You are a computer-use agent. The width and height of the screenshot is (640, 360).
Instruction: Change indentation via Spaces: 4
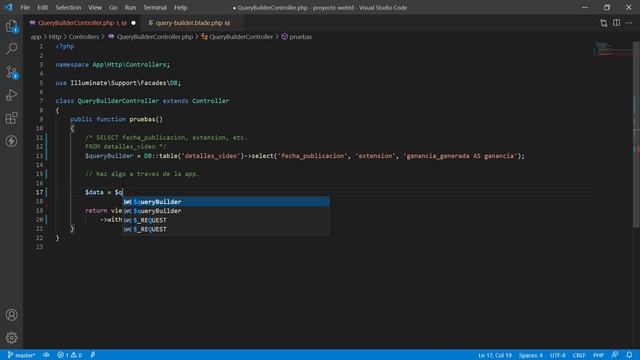531,355
